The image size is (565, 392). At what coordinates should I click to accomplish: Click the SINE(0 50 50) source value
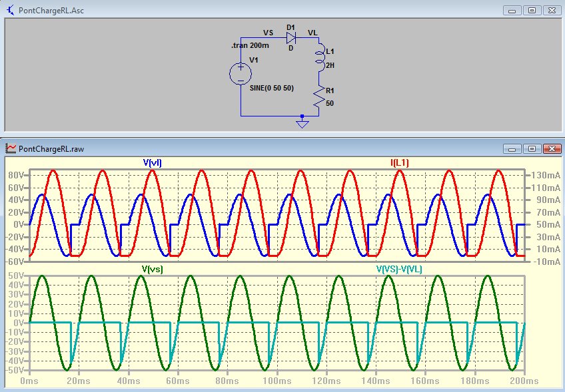(272, 89)
